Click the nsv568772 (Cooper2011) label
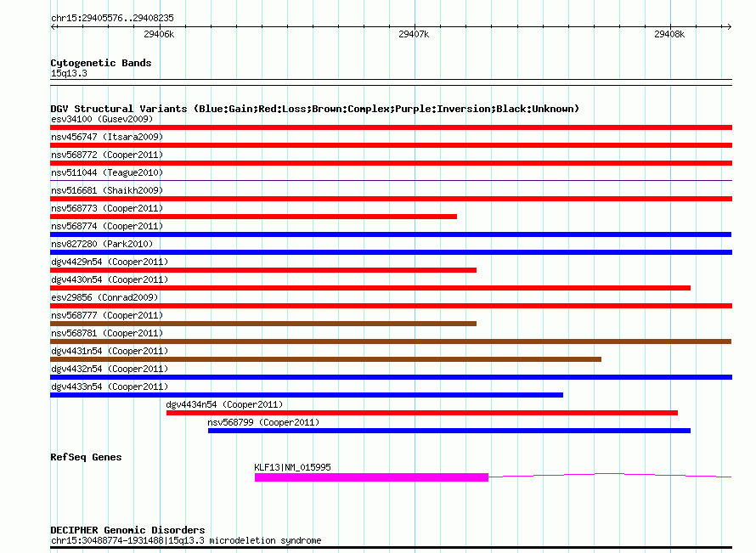The image size is (756, 553). (107, 155)
